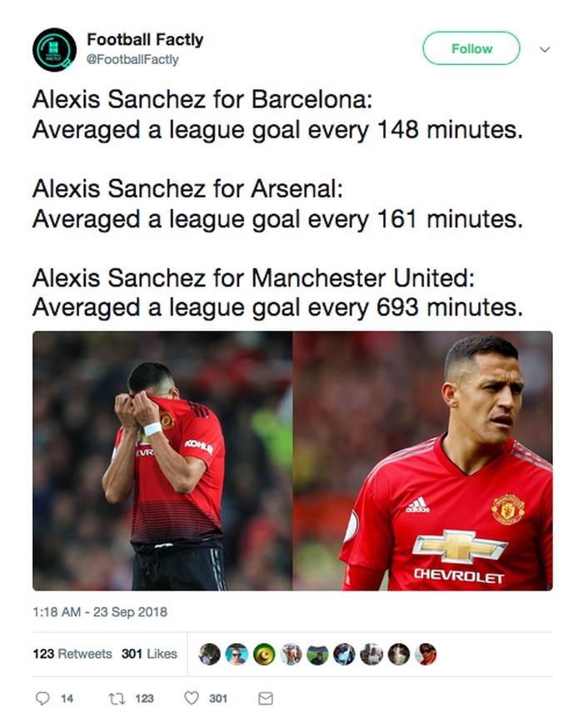Click the green crescent moon liker avatar
Image resolution: width=583 pixels, height=728 pixels.
264,654
